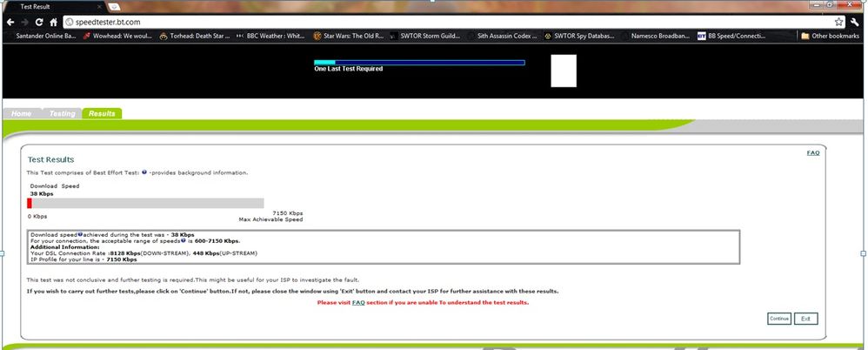
Task: Click the '0 Kbps' scale label
Action: coord(37,216)
